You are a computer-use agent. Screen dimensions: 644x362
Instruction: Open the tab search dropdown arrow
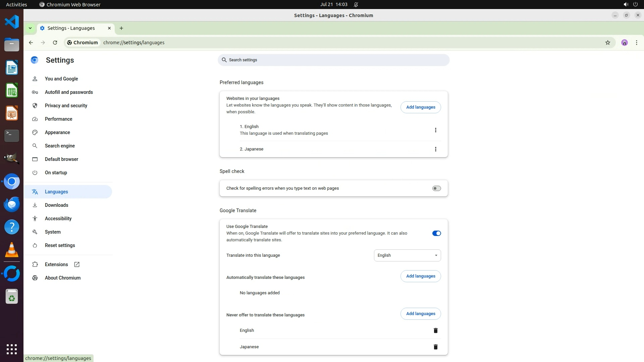[x=30, y=28]
